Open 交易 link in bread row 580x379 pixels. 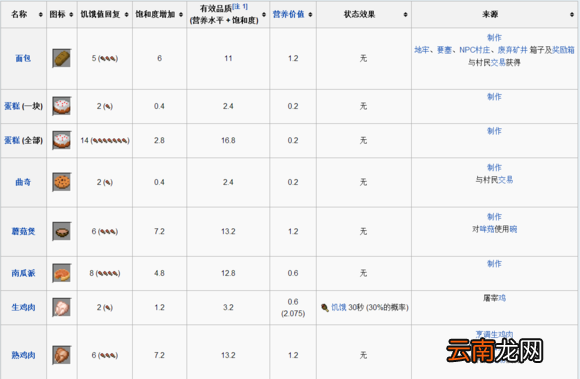point(498,62)
